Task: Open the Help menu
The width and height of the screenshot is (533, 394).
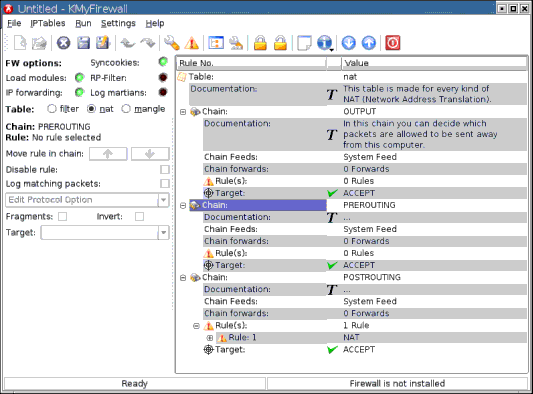Action: [x=155, y=23]
